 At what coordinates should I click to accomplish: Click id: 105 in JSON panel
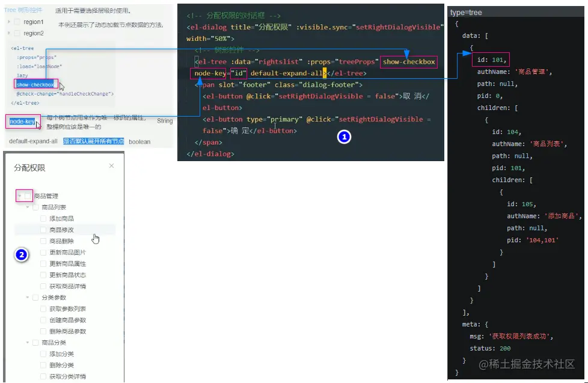[522, 204]
